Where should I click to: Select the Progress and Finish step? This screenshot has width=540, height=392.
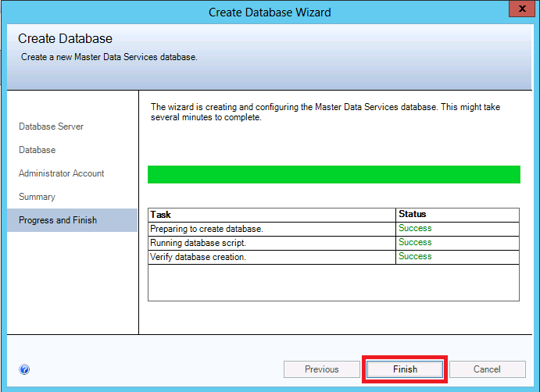58,220
